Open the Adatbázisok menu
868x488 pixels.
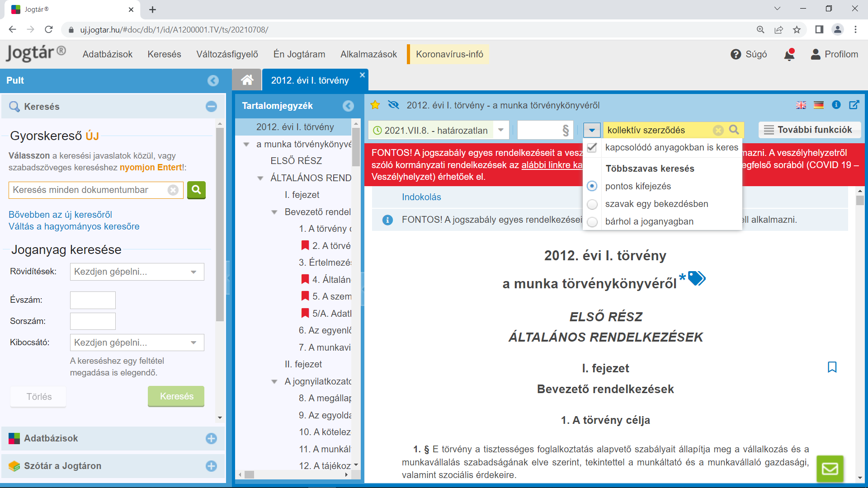point(108,54)
